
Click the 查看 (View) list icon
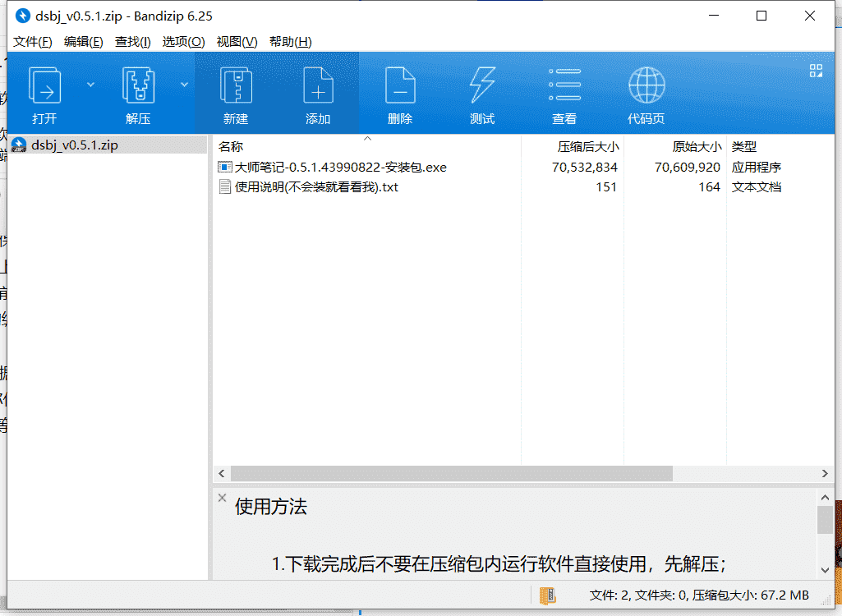(564, 85)
